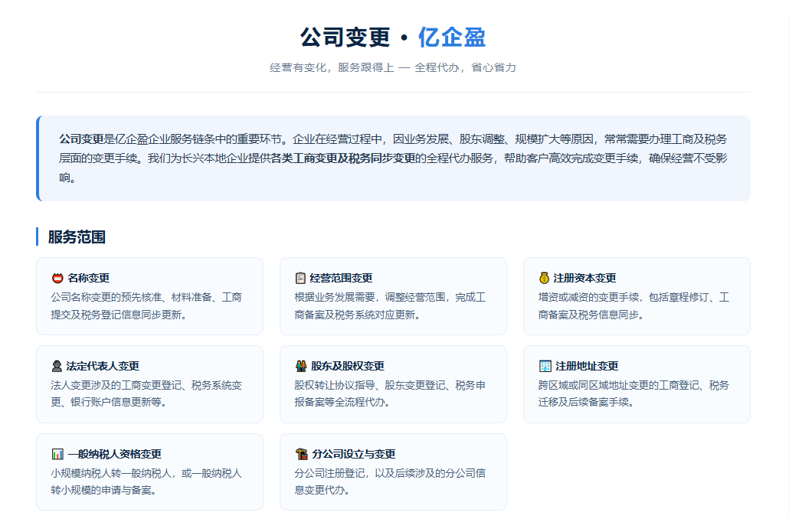Click the 公司变更 page heading
This screenshot has height=532, width=789.
345,38
